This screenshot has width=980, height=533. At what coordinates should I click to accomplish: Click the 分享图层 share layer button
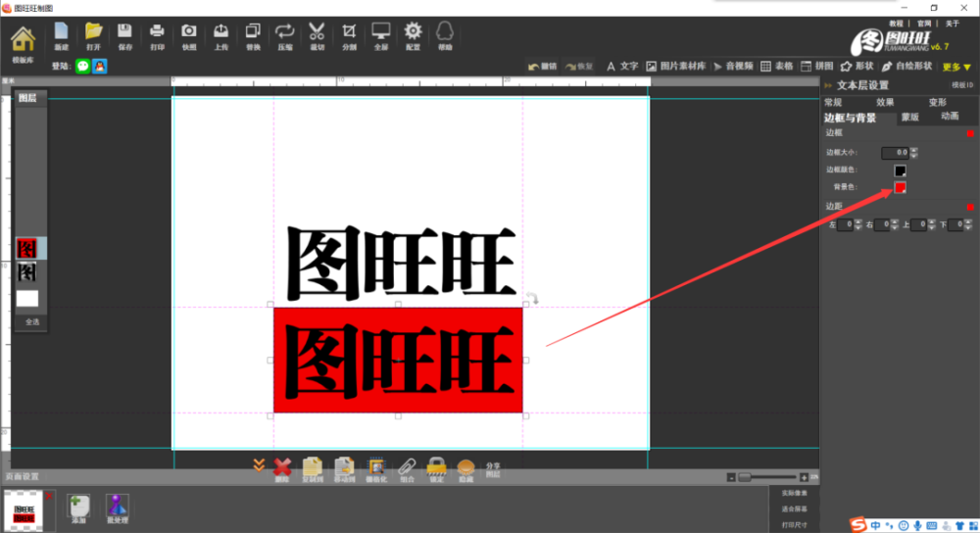(x=493, y=470)
